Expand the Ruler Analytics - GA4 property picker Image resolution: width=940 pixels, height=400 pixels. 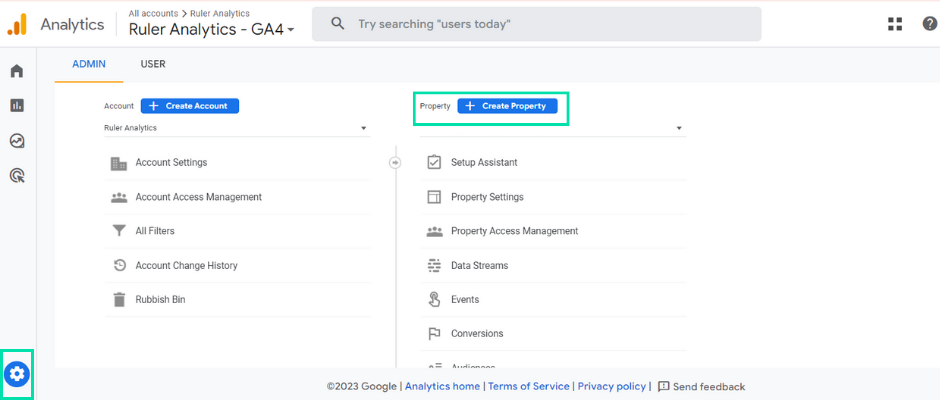click(x=212, y=29)
